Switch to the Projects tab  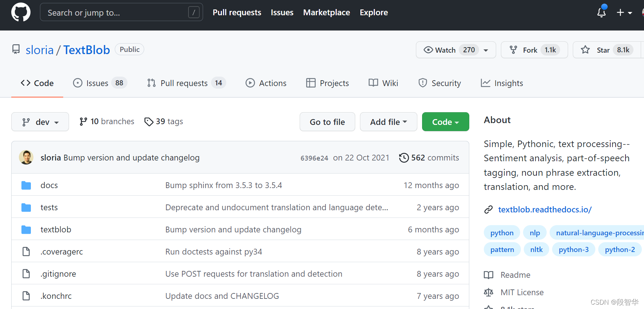pos(327,83)
